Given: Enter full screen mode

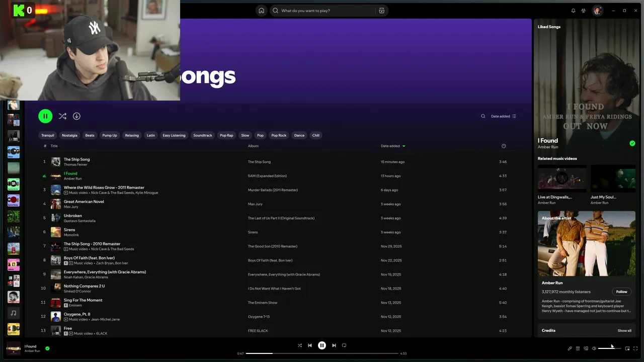Looking at the screenshot, I should [x=635, y=348].
